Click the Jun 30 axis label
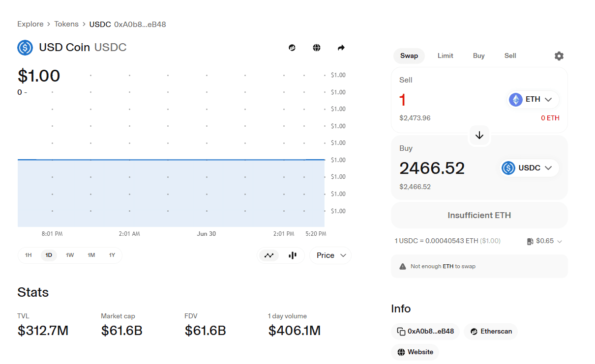The image size is (595, 364). (x=207, y=234)
